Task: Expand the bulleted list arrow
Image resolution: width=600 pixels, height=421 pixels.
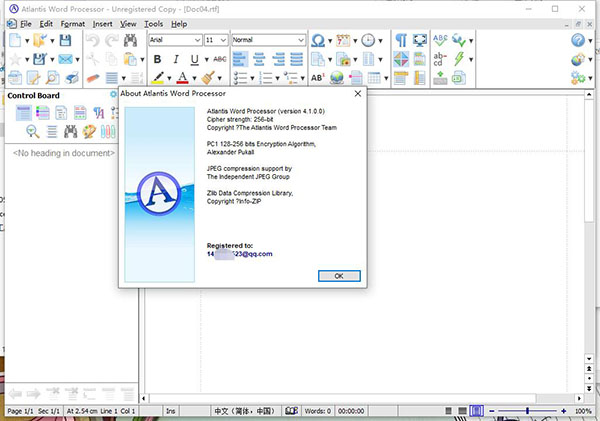Action: (x=252, y=78)
